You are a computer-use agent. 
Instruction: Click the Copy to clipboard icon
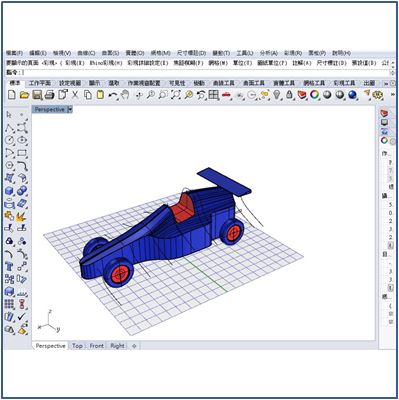click(88, 95)
